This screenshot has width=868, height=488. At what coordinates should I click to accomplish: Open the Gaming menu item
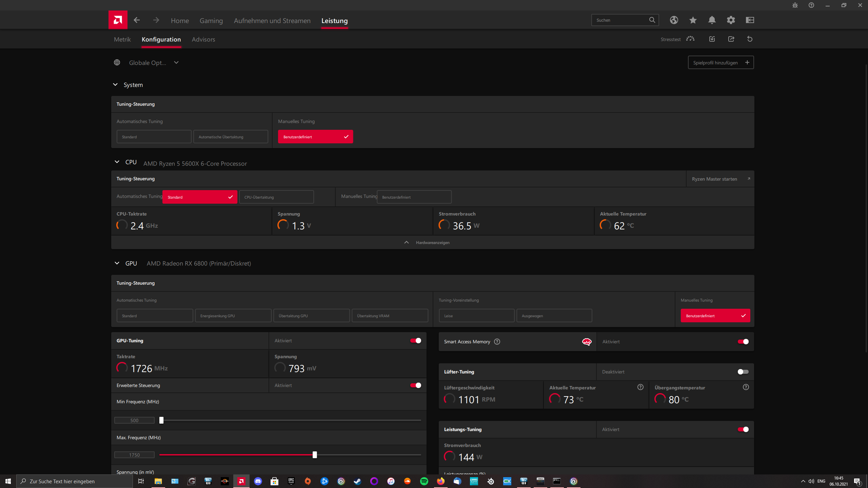211,20
